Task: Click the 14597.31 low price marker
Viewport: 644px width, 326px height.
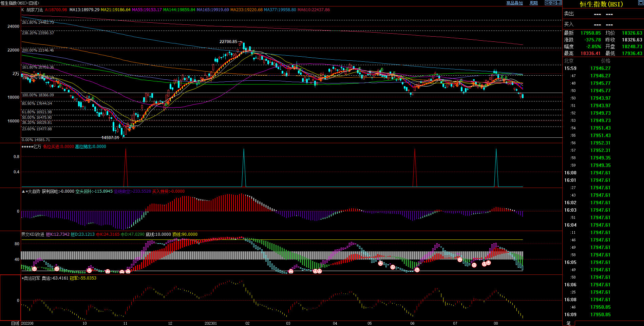Action: pyautogui.click(x=110, y=138)
